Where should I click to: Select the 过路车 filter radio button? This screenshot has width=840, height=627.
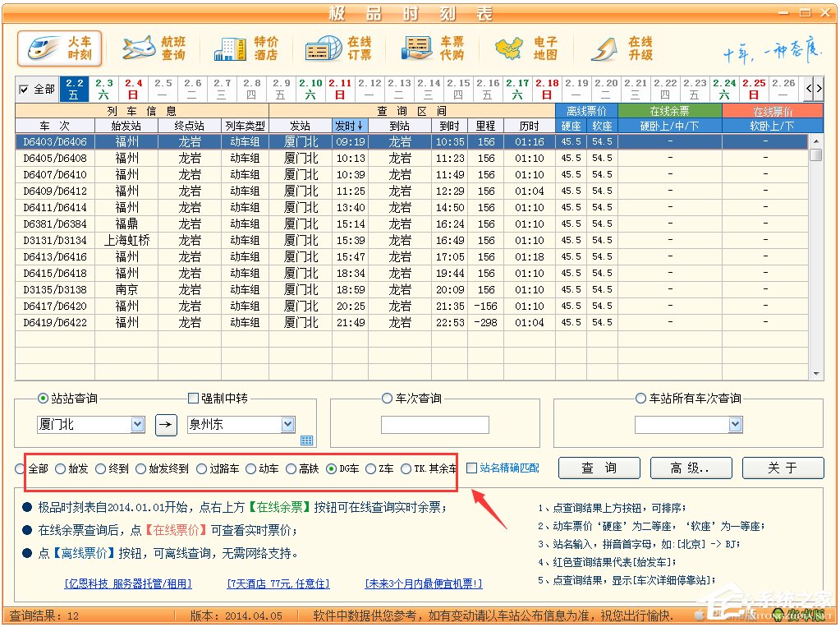201,468
